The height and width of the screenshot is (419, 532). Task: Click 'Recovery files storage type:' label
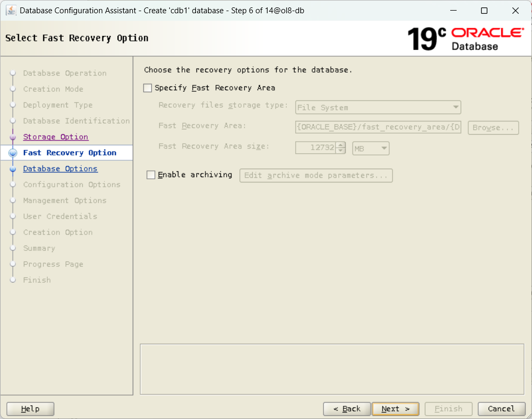pyautogui.click(x=223, y=105)
